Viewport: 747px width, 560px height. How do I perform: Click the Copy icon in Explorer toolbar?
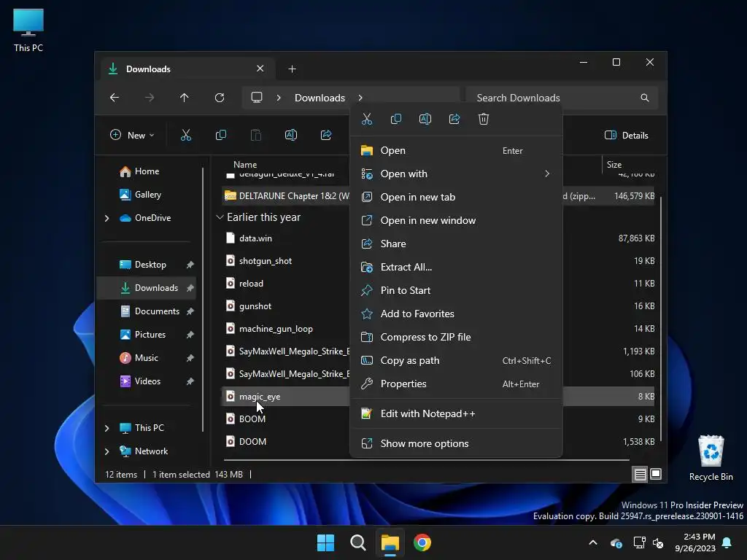pos(221,135)
